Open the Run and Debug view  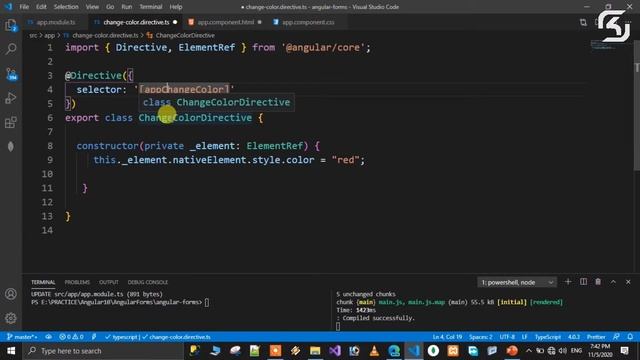(x=11, y=98)
